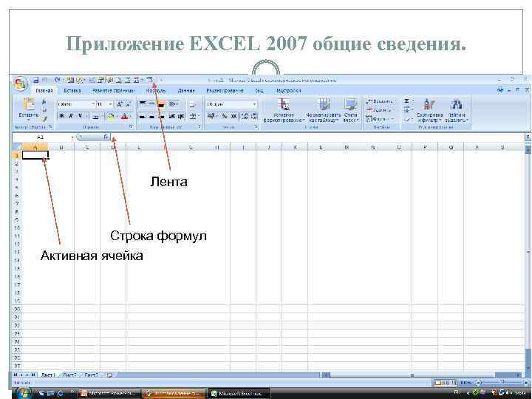Click the fx insert function button

click(x=106, y=137)
